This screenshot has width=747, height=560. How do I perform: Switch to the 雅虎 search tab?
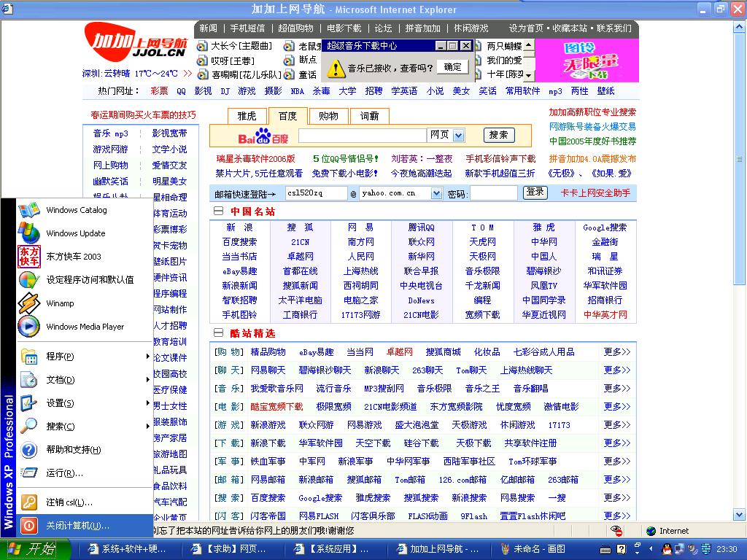tap(247, 116)
